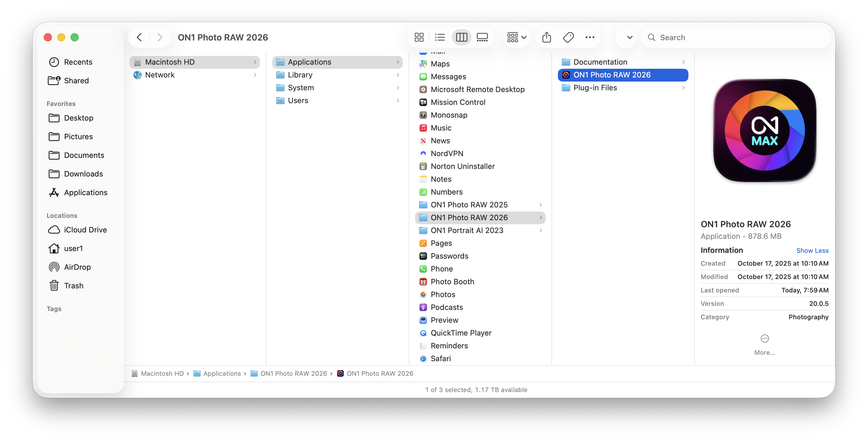Open iCloud Drive location
Viewport: 868px width, 441px height.
click(85, 230)
